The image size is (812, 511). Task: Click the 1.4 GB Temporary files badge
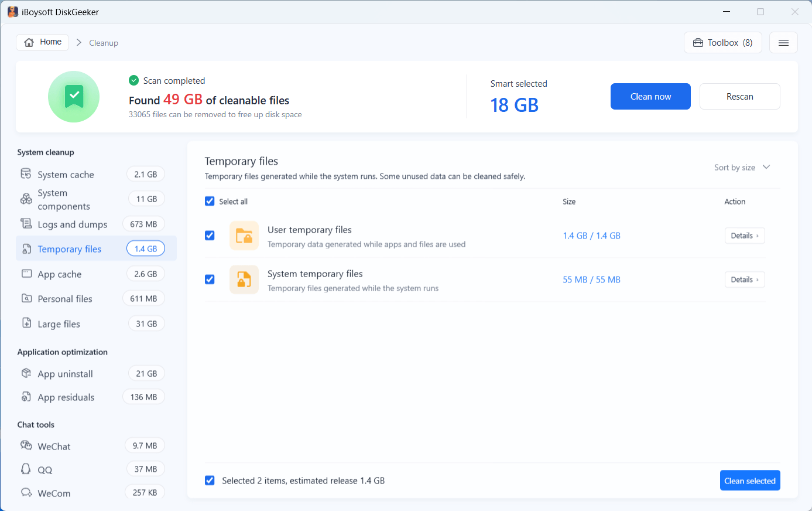coord(146,249)
